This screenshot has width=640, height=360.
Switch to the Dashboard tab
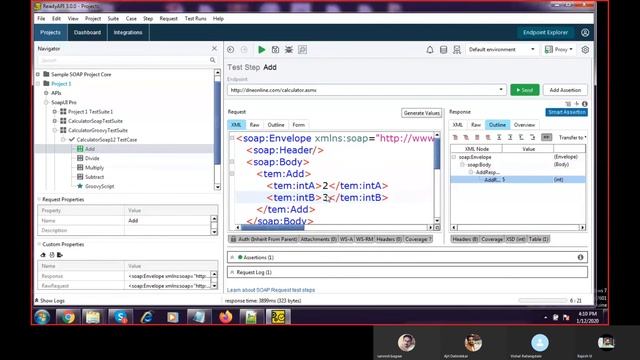87,32
